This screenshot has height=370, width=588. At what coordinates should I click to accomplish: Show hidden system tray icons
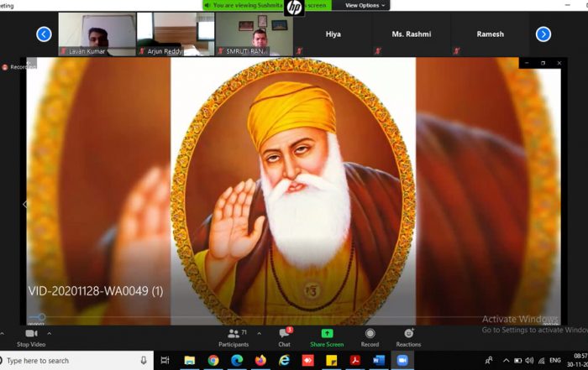tap(507, 361)
